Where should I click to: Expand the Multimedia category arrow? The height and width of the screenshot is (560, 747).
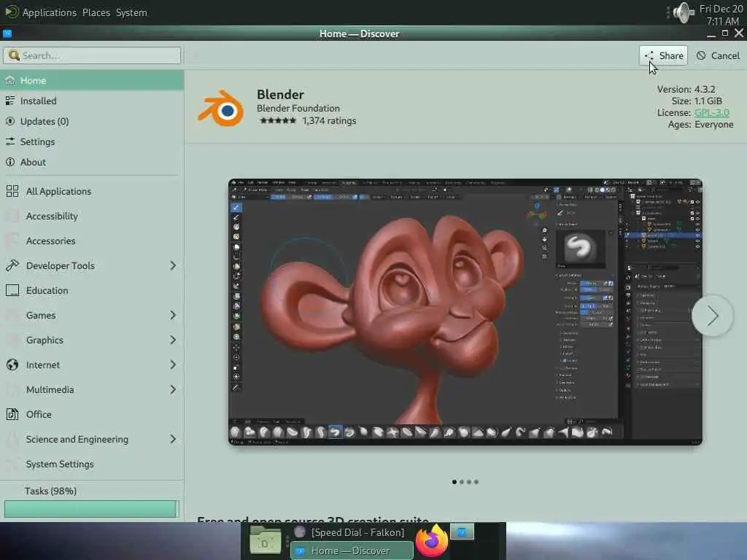coord(173,389)
